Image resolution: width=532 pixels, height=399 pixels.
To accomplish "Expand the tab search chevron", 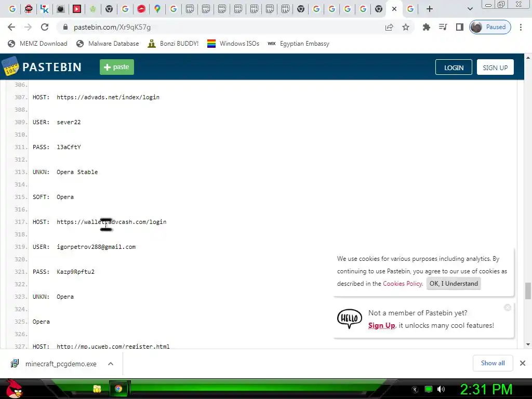I will click(x=470, y=9).
